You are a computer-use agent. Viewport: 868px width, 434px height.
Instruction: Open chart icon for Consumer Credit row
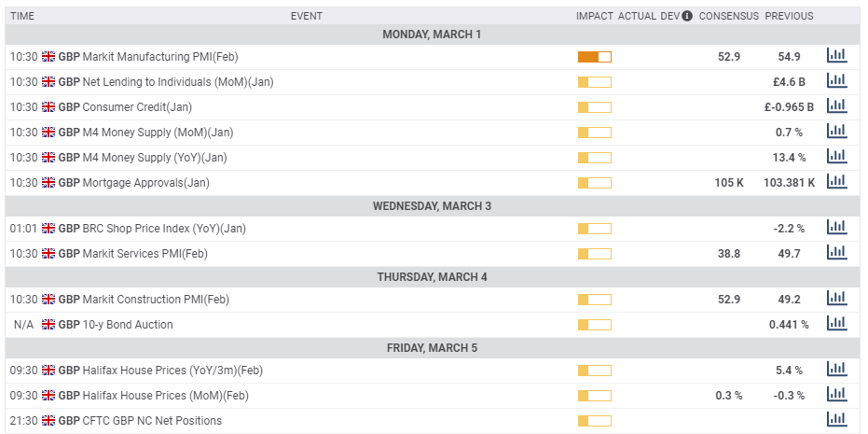(836, 106)
